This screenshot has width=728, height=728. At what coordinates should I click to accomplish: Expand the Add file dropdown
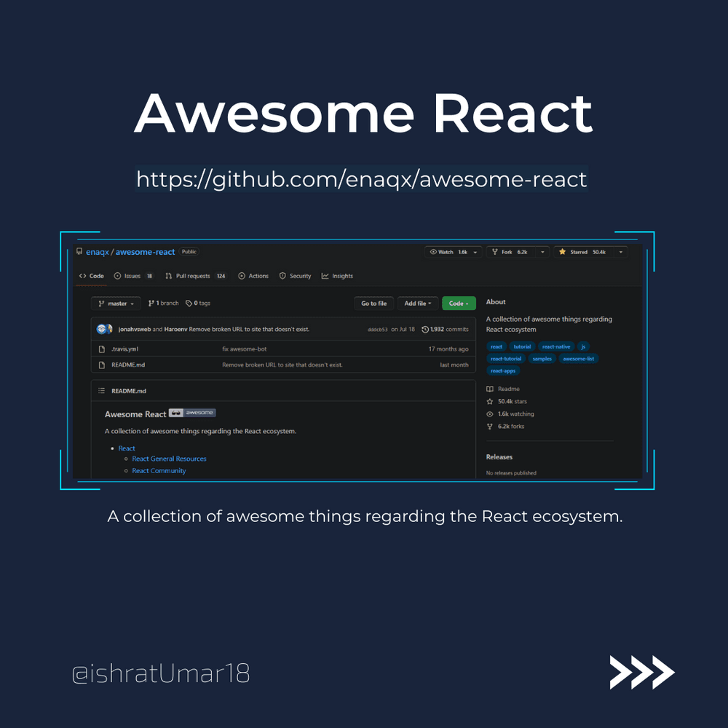(x=417, y=304)
